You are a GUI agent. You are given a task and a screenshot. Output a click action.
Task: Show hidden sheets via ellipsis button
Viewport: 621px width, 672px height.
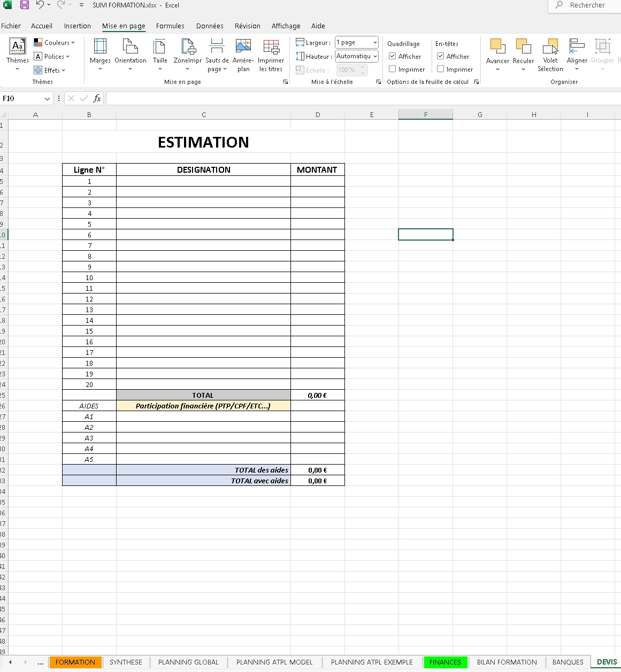pyautogui.click(x=41, y=662)
